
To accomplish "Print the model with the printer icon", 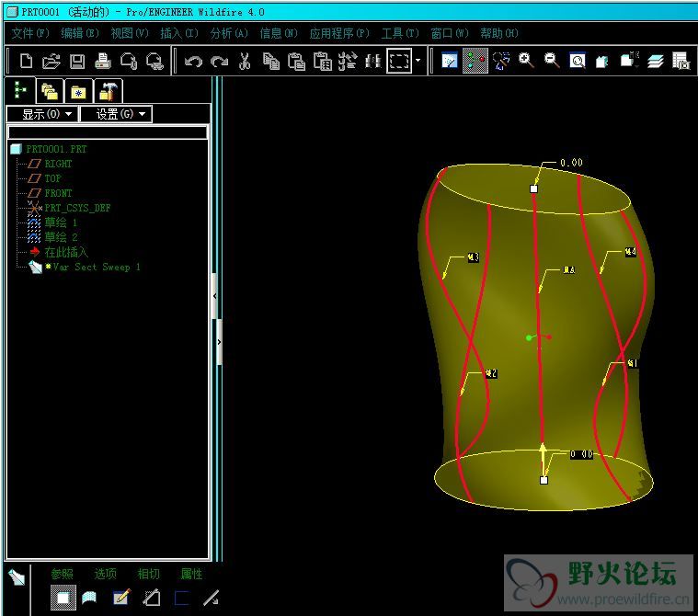I will (x=103, y=61).
